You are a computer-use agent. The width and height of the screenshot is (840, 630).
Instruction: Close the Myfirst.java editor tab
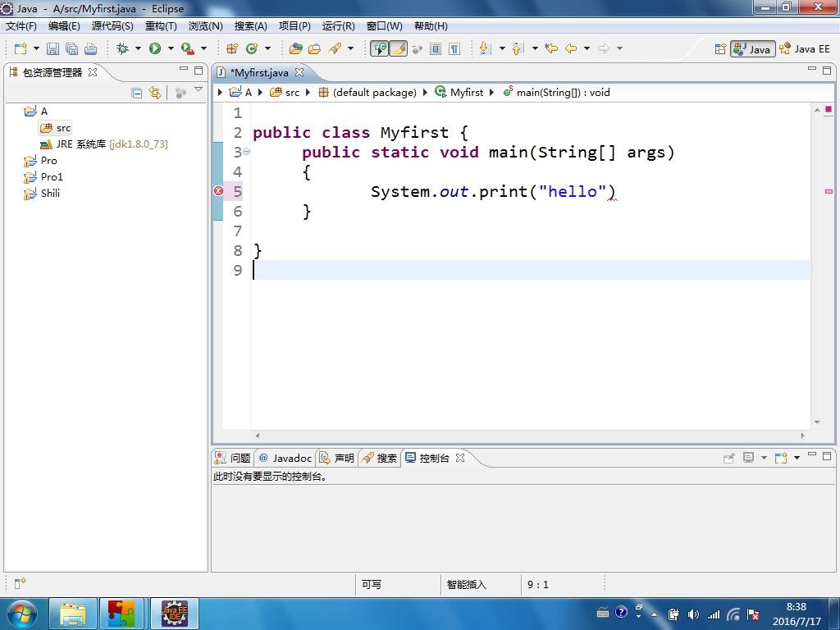(299, 72)
